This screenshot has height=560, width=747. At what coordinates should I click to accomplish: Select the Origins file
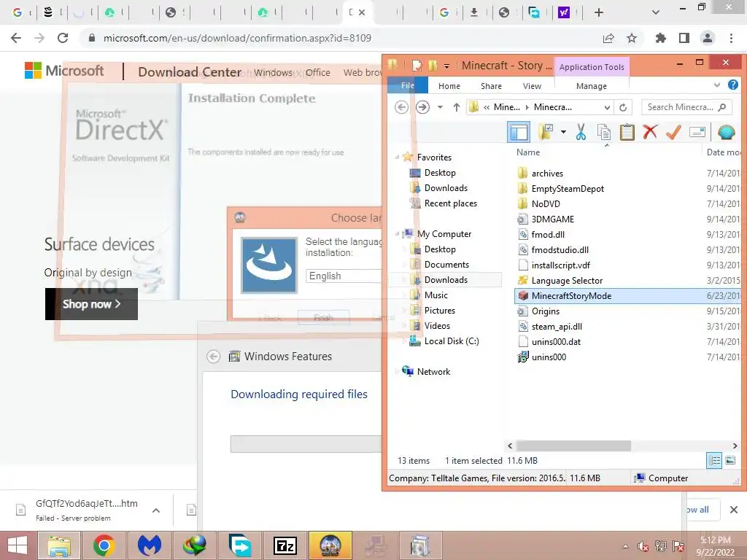546,311
